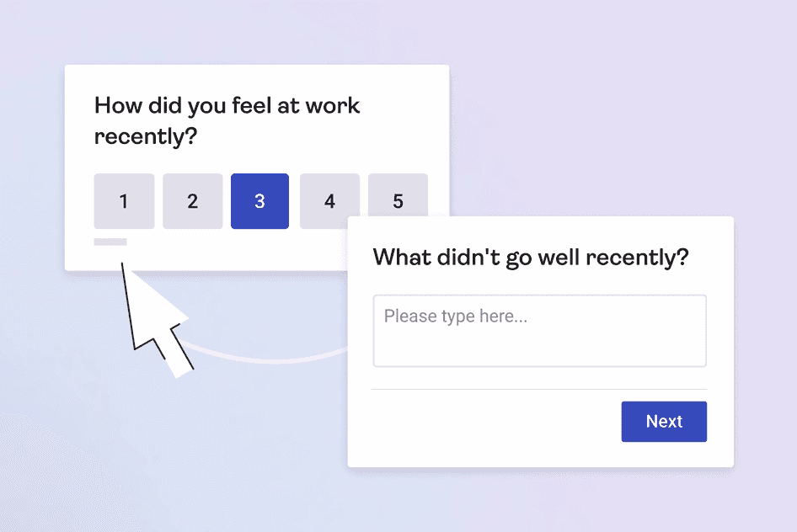Select rating 1 on the feelings scale
The width and height of the screenshot is (797, 532).
pyautogui.click(x=124, y=201)
